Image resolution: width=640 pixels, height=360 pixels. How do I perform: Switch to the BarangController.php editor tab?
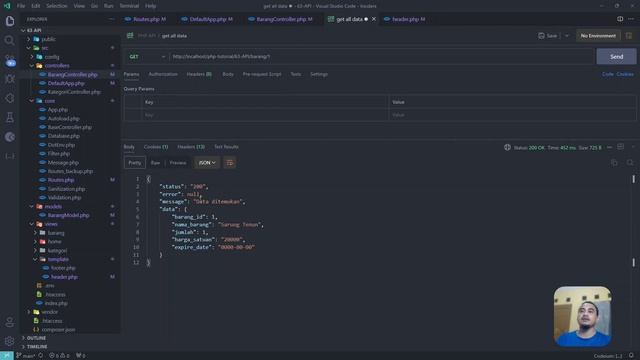point(281,19)
